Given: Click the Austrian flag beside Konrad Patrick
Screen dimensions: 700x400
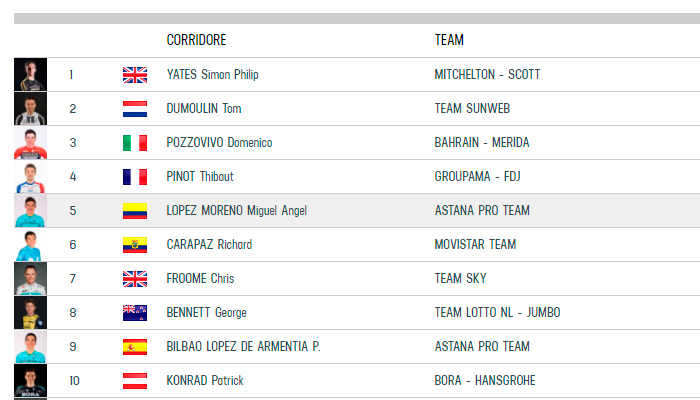Looking at the screenshot, I should pos(135,381).
